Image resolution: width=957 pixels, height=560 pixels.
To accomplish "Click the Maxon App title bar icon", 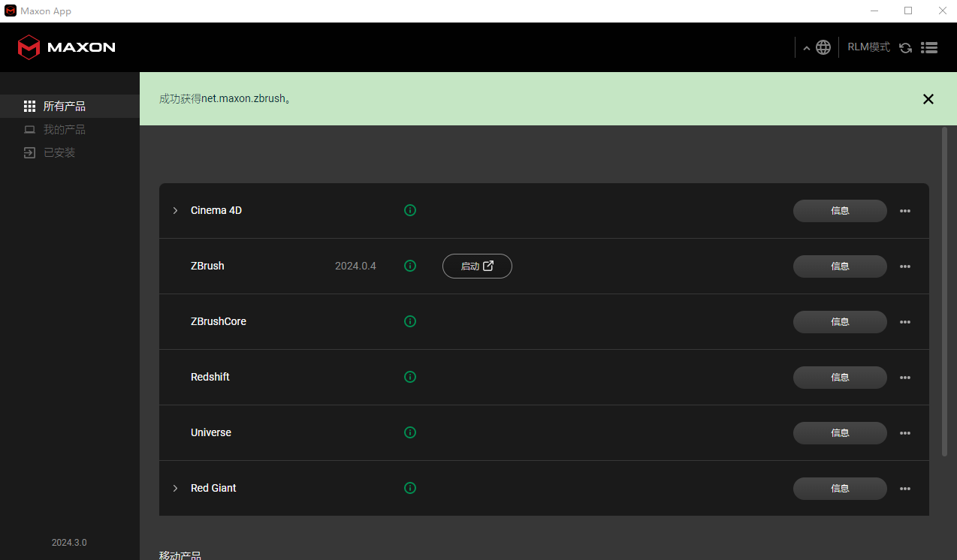I will (11, 11).
